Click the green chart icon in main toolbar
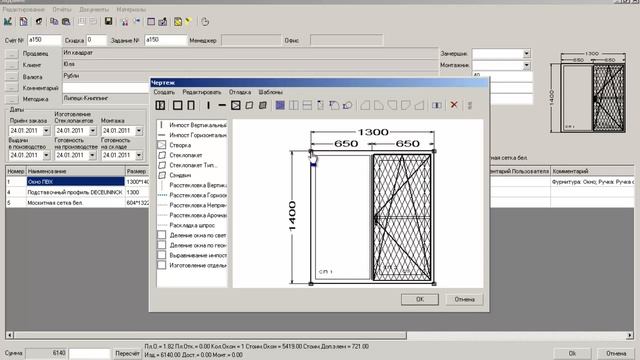Image resolution: width=640 pixels, height=360 pixels. [8, 21]
